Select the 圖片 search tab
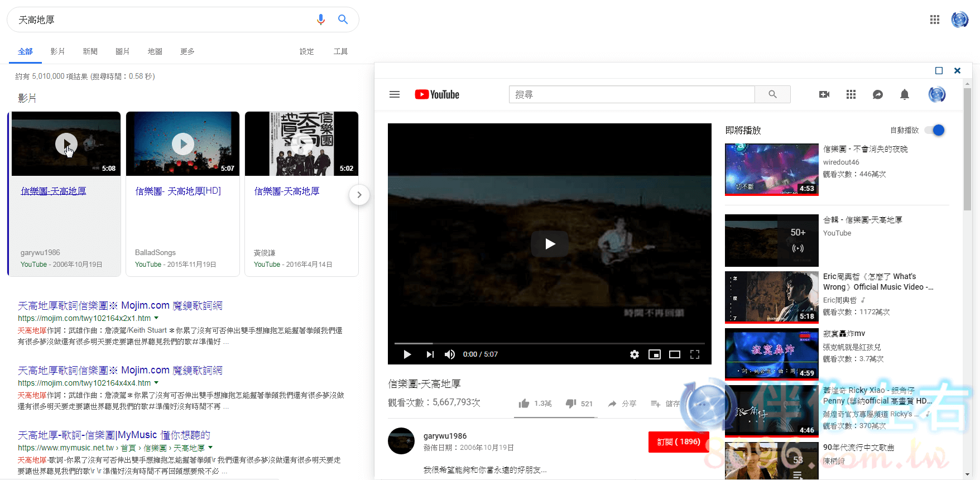980x480 pixels. tap(122, 51)
